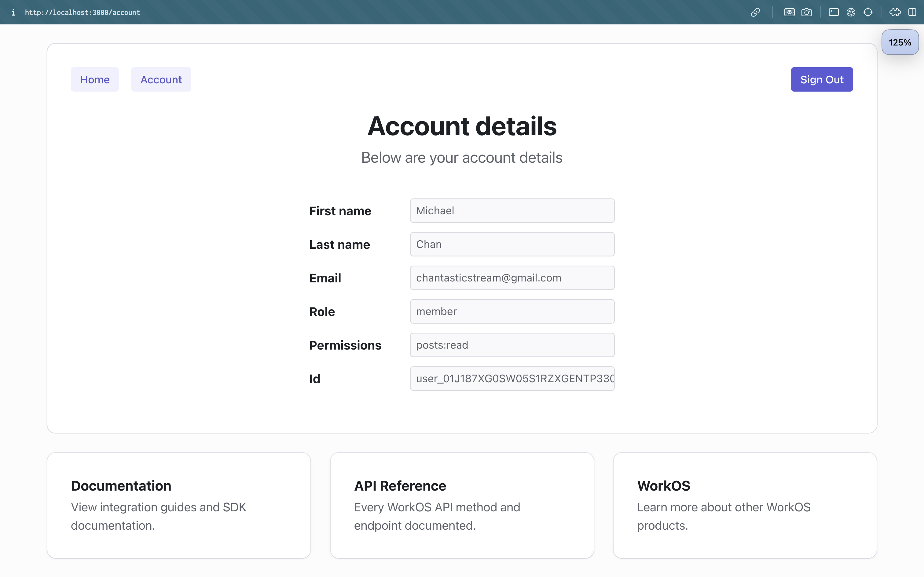This screenshot has width=924, height=577.
Task: Select the Id field with the user identifier
Action: coord(512,378)
